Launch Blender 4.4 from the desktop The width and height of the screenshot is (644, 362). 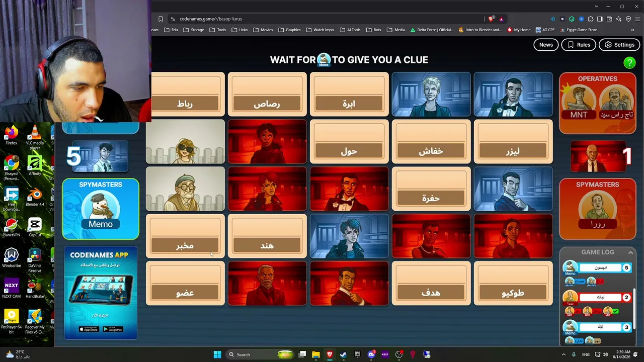click(35, 197)
